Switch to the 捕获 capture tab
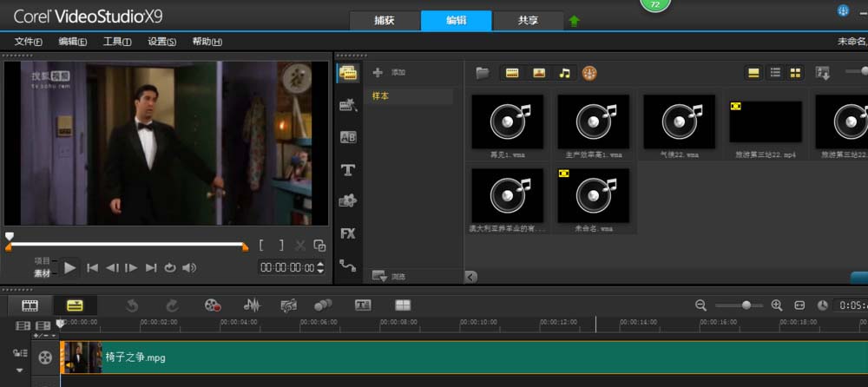868x387 pixels. click(385, 21)
